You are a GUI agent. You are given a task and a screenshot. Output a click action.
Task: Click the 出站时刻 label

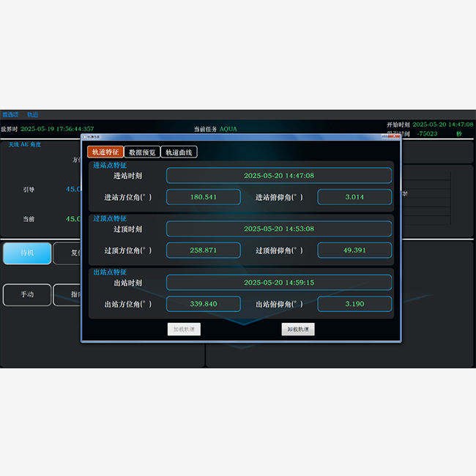click(128, 283)
